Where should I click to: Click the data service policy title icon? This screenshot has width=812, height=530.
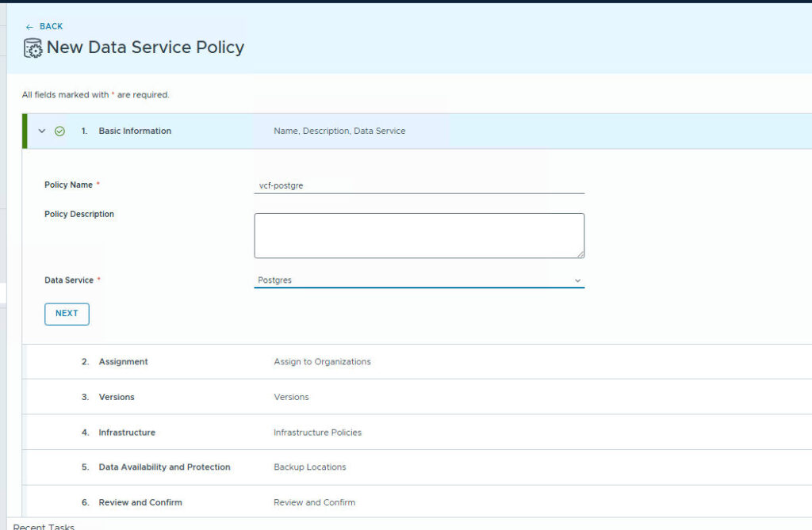click(x=33, y=48)
